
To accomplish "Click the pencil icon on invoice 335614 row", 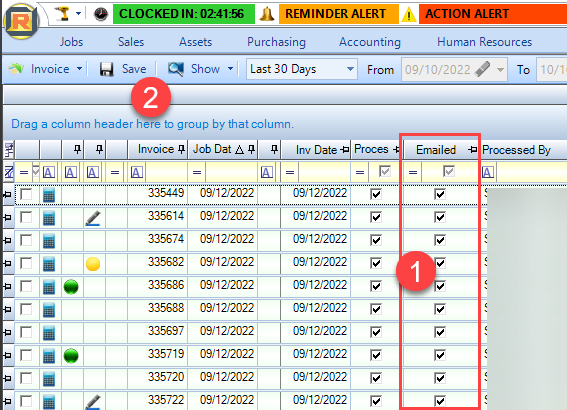I will (93, 218).
